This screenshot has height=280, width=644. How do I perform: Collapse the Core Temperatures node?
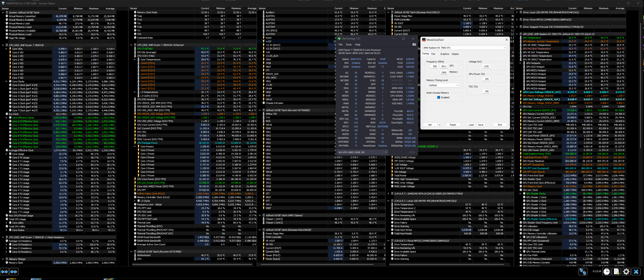[x=135, y=59]
